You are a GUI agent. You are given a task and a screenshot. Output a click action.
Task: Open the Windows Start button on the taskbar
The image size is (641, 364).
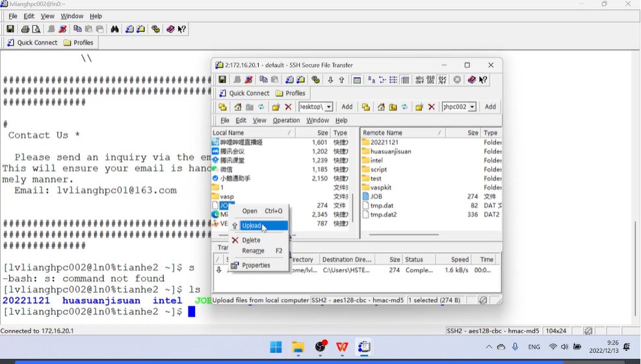tap(276, 347)
